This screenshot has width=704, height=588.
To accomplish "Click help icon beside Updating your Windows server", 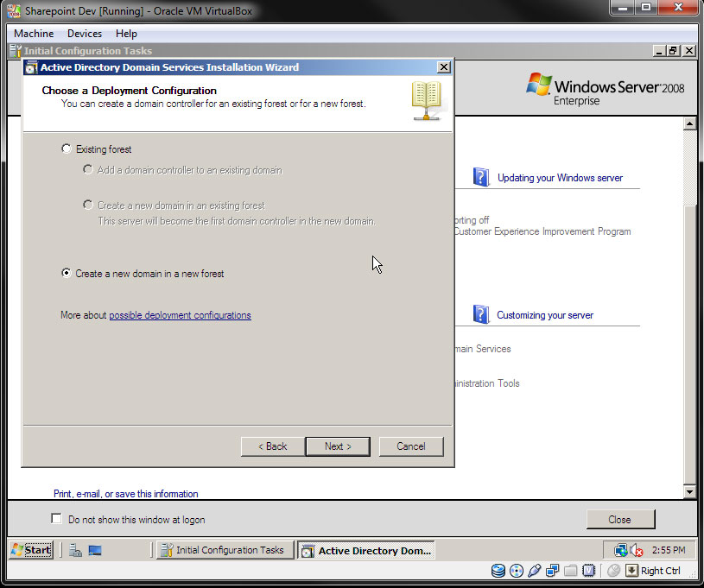I will [481, 176].
